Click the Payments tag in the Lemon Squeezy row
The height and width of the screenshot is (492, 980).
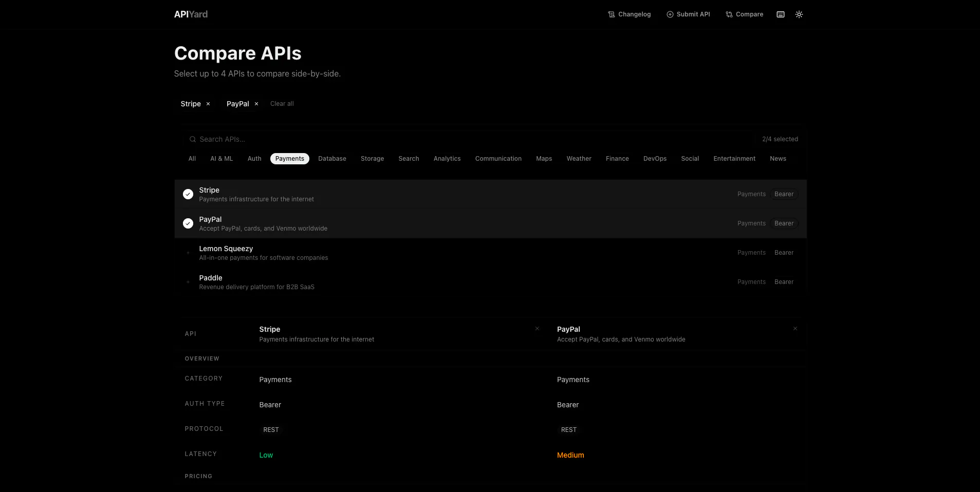[x=751, y=253]
